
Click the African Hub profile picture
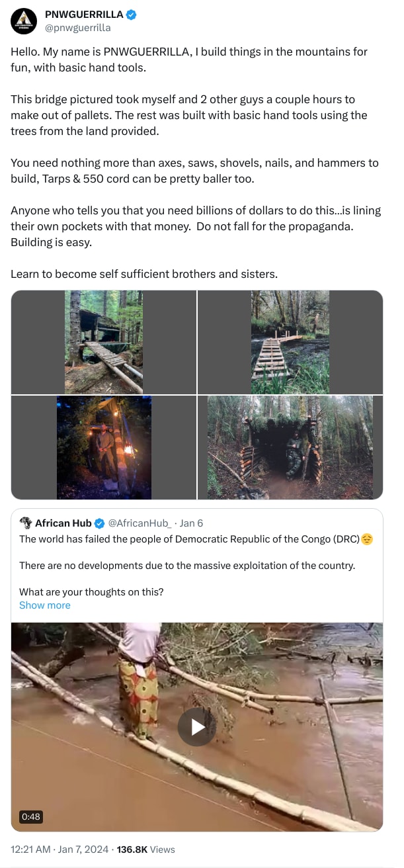point(24,523)
